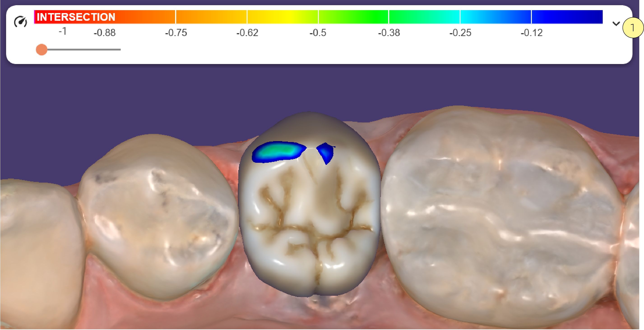Click the scale value -0.75
644x330 pixels.
176,32
